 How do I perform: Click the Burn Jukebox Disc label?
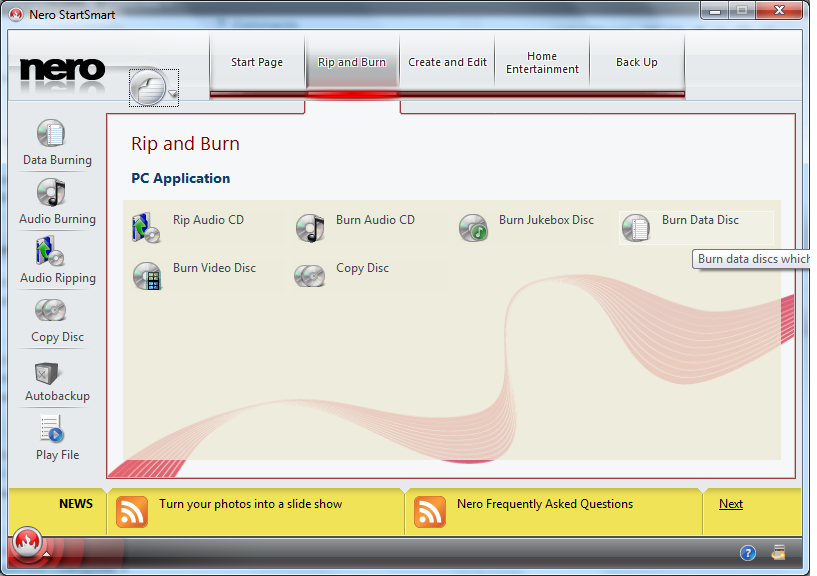(x=546, y=220)
